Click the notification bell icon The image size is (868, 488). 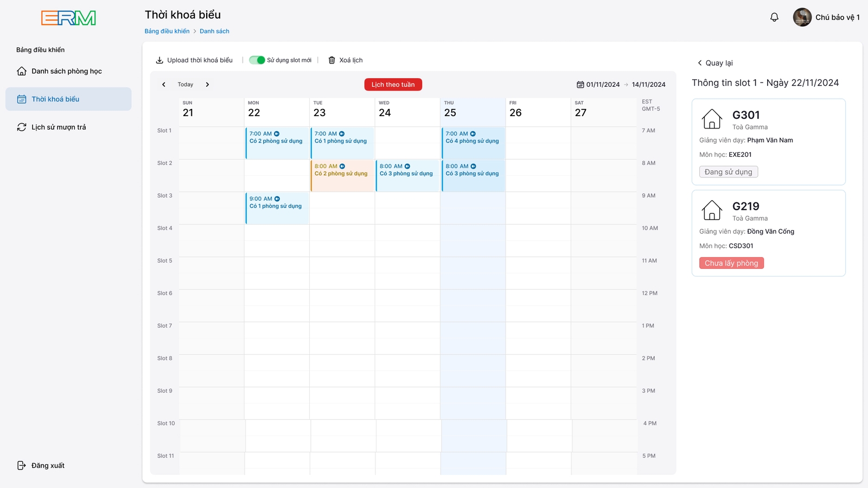(x=774, y=17)
